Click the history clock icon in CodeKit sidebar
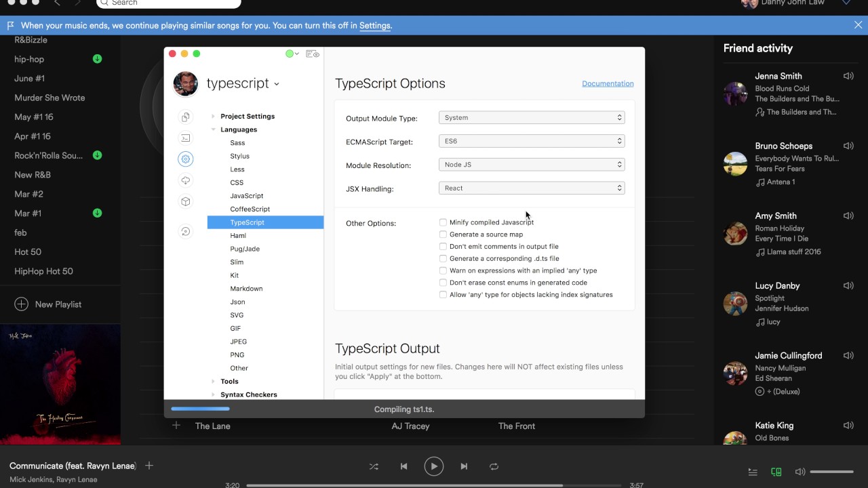 [185, 232]
